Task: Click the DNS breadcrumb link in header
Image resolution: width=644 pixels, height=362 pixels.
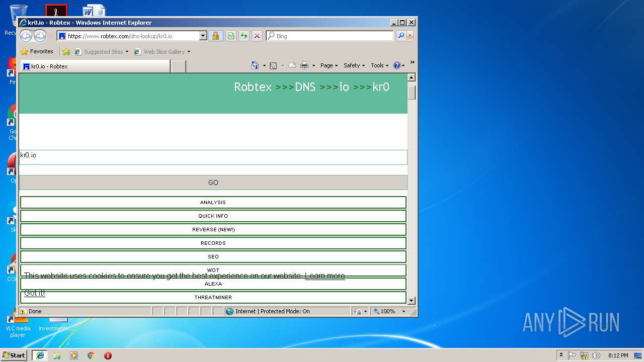Action: (305, 87)
